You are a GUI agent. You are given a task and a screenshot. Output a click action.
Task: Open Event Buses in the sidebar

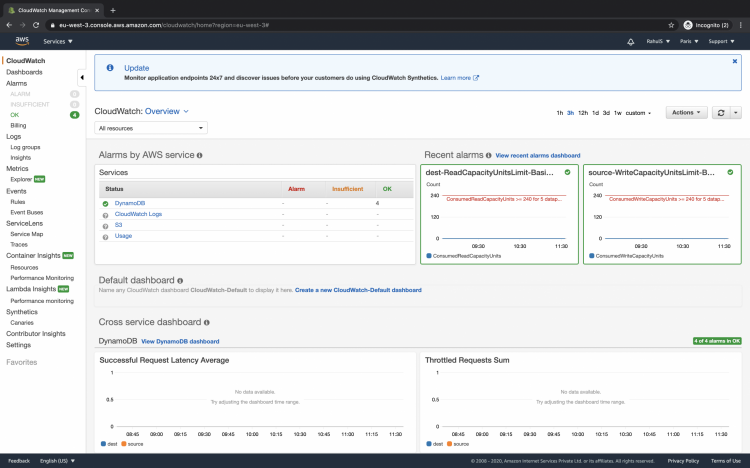(27, 212)
